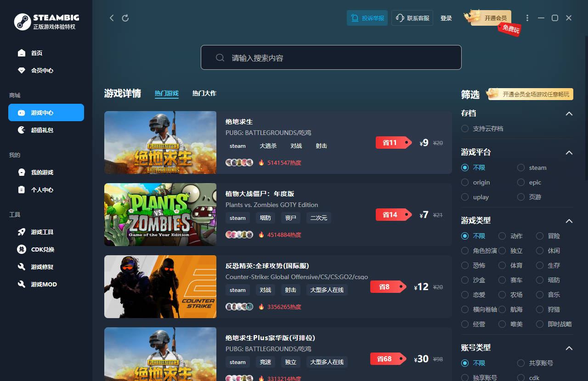
Task: Click the 联系客服 button
Action: [x=412, y=18]
